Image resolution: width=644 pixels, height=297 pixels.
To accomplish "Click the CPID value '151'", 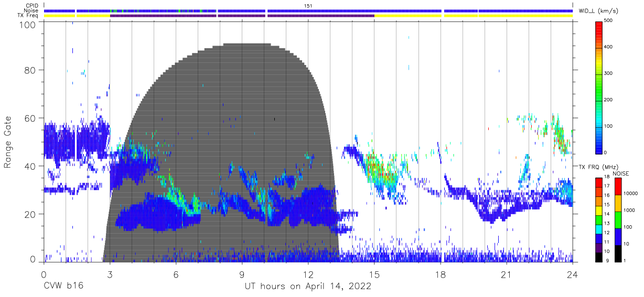I will click(x=308, y=5).
